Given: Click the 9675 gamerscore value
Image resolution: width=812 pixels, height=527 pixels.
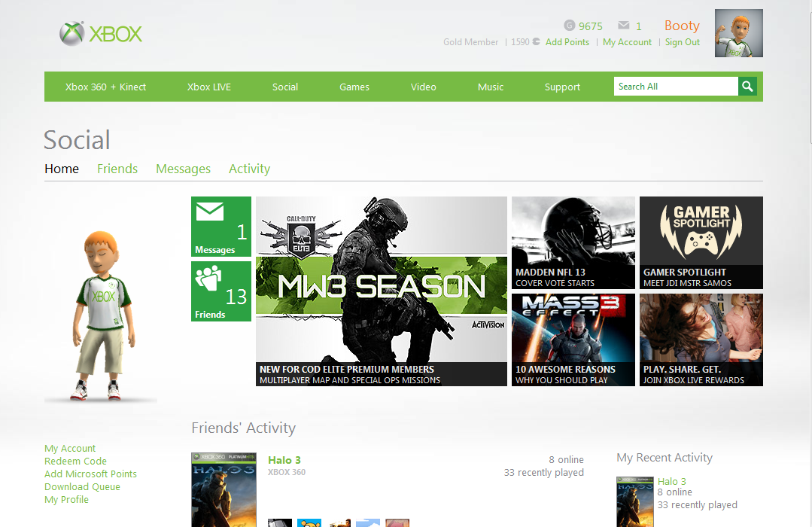Looking at the screenshot, I should [x=590, y=26].
